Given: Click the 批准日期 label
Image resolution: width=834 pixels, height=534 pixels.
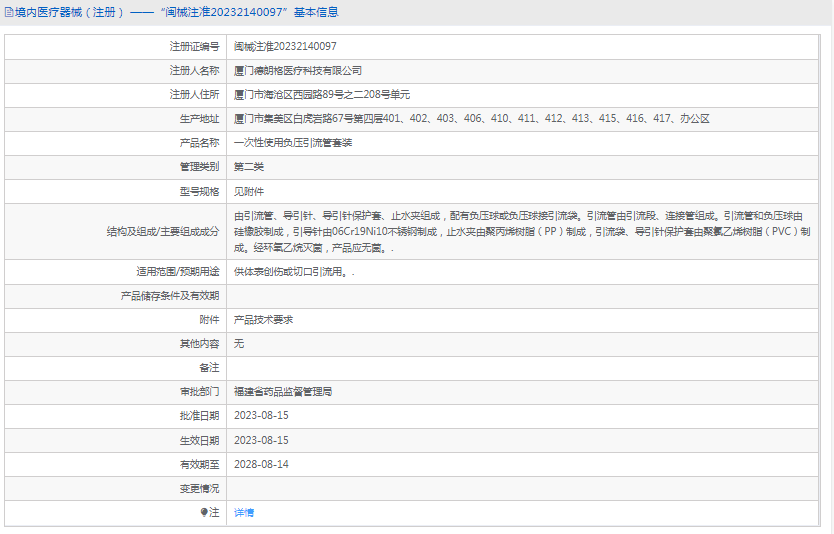Looking at the screenshot, I should [x=199, y=415].
